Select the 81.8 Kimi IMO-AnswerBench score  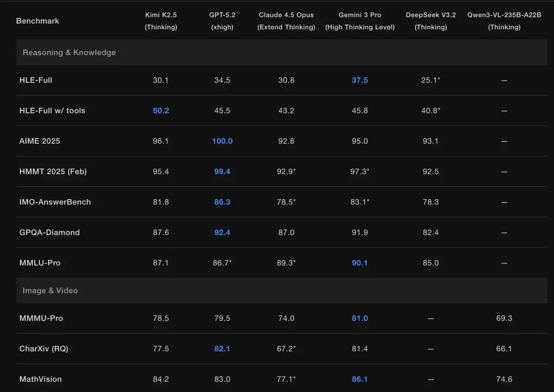[x=161, y=202]
